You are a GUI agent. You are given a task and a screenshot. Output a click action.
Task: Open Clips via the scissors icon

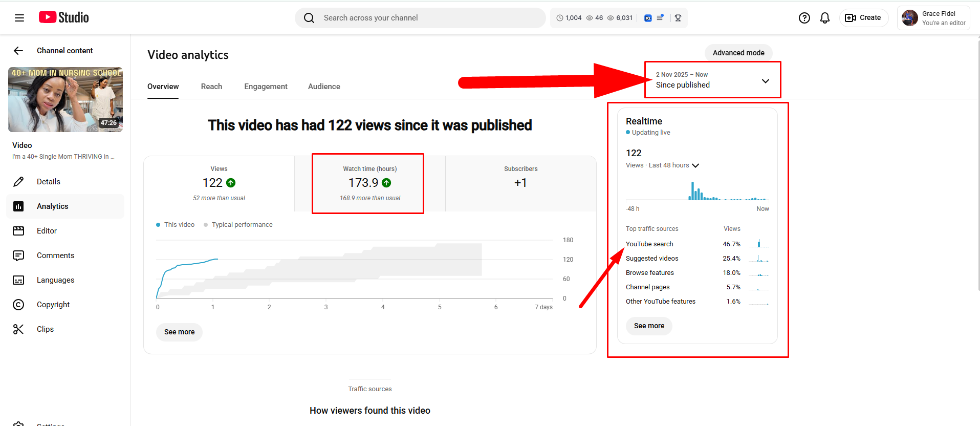tap(18, 329)
